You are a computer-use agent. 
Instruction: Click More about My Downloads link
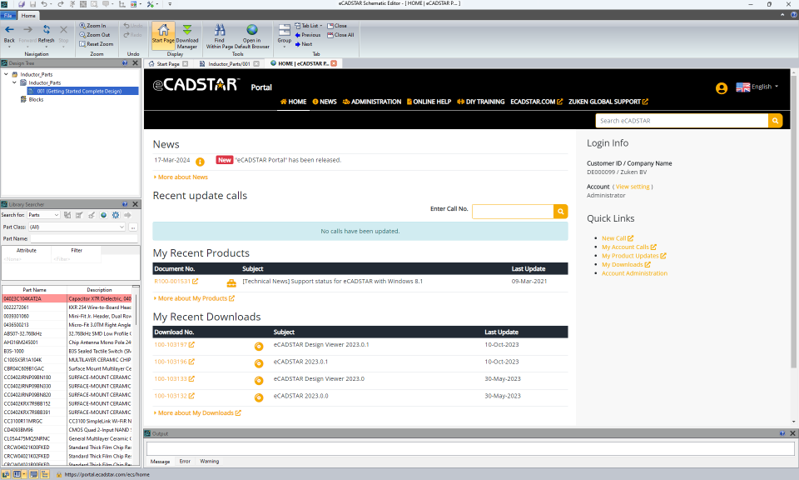pyautogui.click(x=197, y=413)
